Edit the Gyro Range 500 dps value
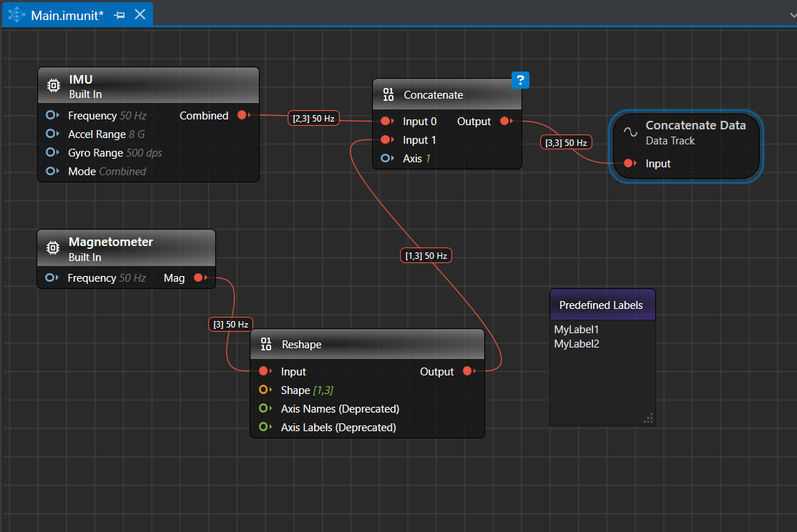The width and height of the screenshot is (797, 532). [x=144, y=153]
